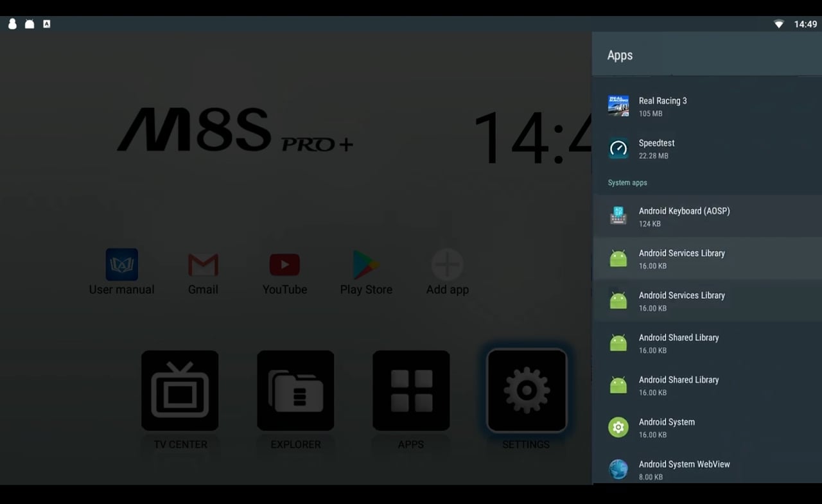Click the System apps section label
Screen dimensions: 822x504
click(626, 182)
